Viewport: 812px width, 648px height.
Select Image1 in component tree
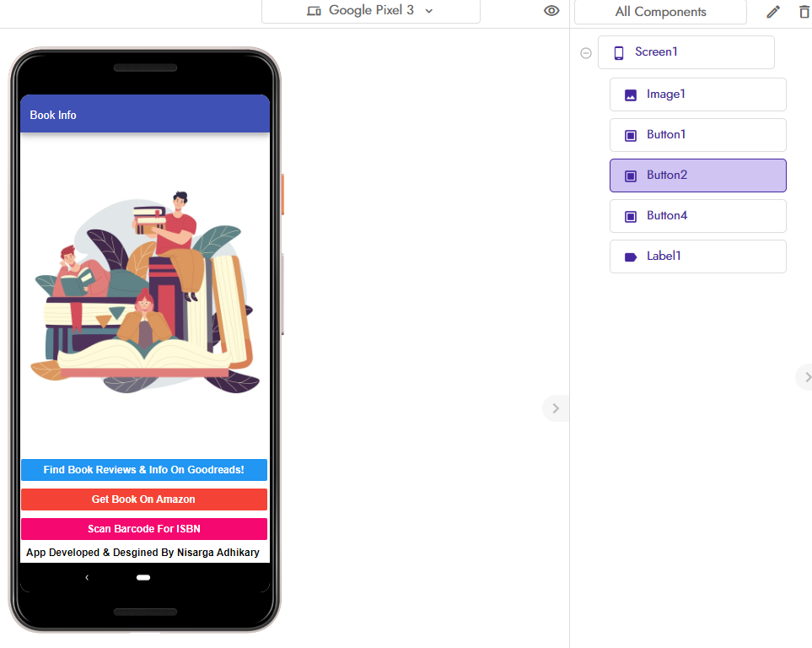697,94
